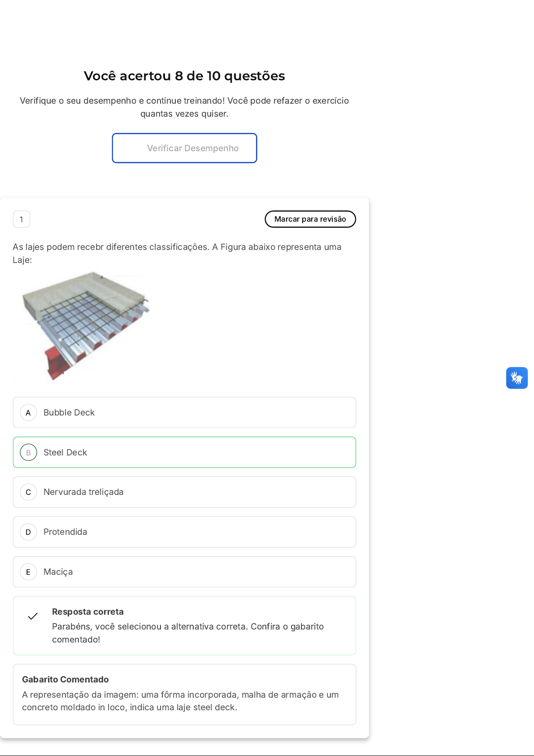Click the checkmark icon beside Resposta correta
534x756 pixels.
(33, 616)
